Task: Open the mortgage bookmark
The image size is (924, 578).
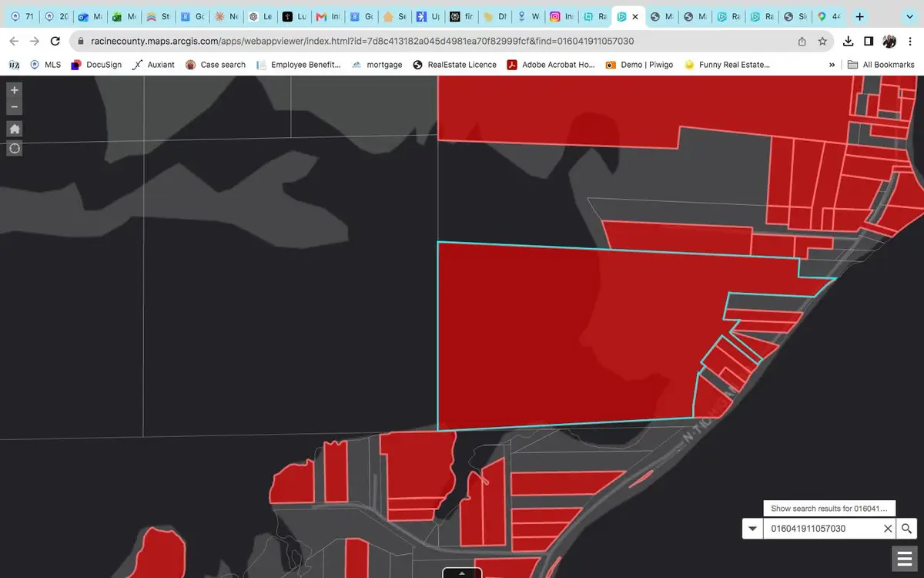Action: click(x=377, y=65)
